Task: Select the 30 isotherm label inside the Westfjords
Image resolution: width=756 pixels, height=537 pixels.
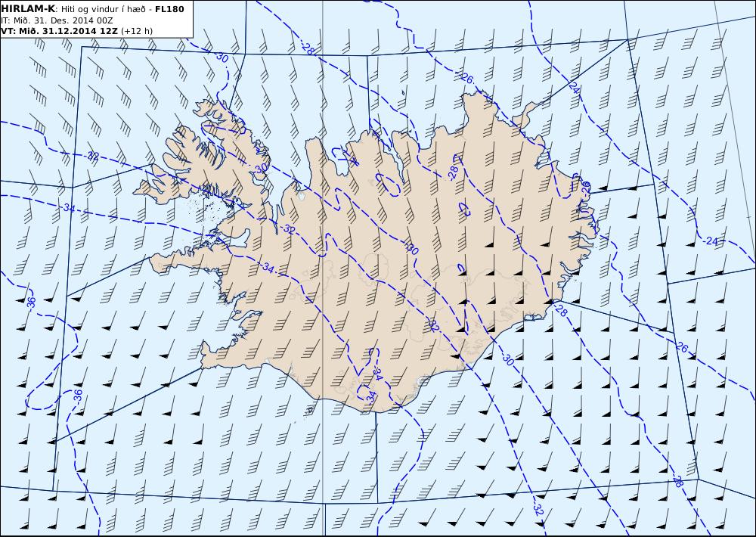Action: 261,169
